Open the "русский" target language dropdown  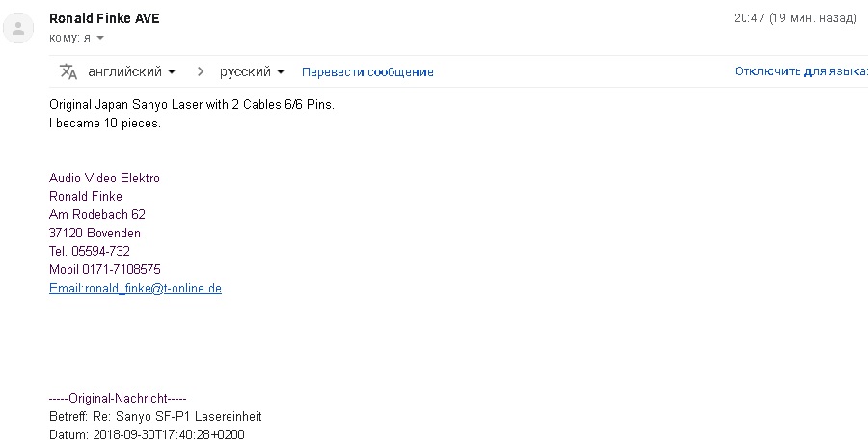coord(252,71)
